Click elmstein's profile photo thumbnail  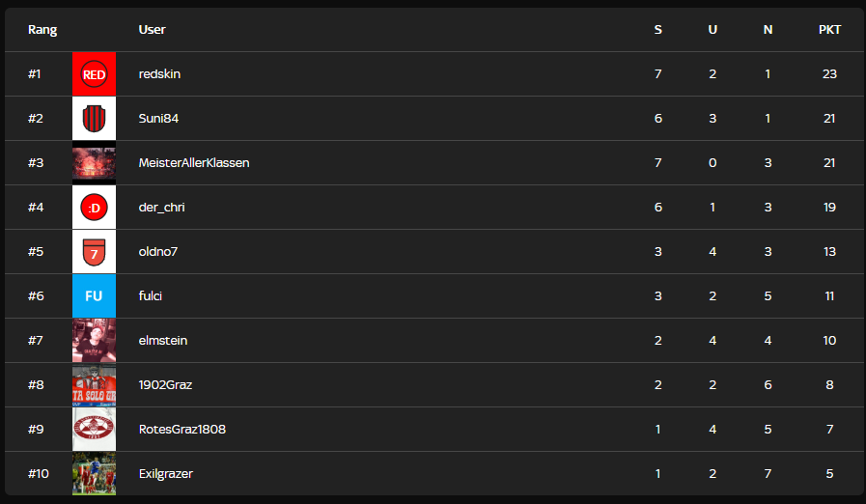pos(94,341)
